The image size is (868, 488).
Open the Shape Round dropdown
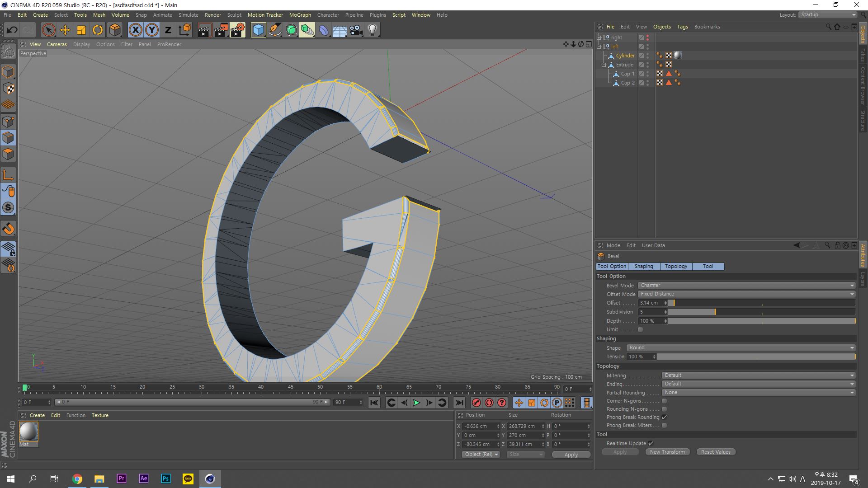pyautogui.click(x=741, y=348)
